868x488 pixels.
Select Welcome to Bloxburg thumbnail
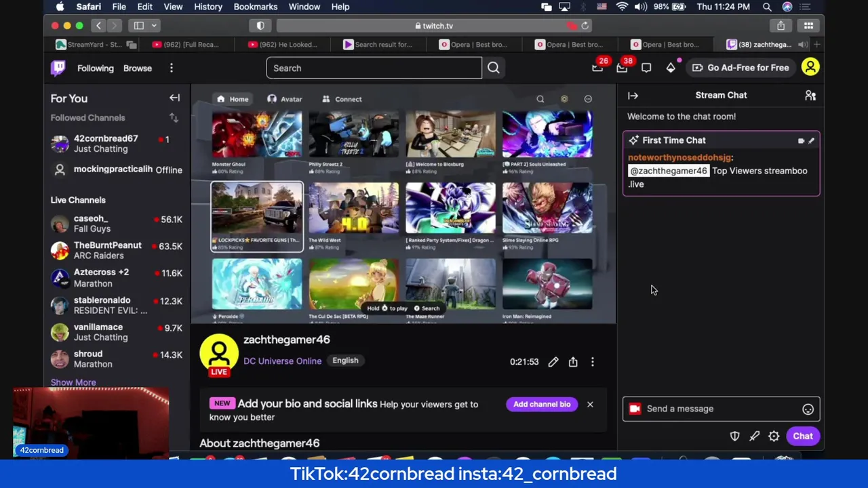click(x=450, y=136)
